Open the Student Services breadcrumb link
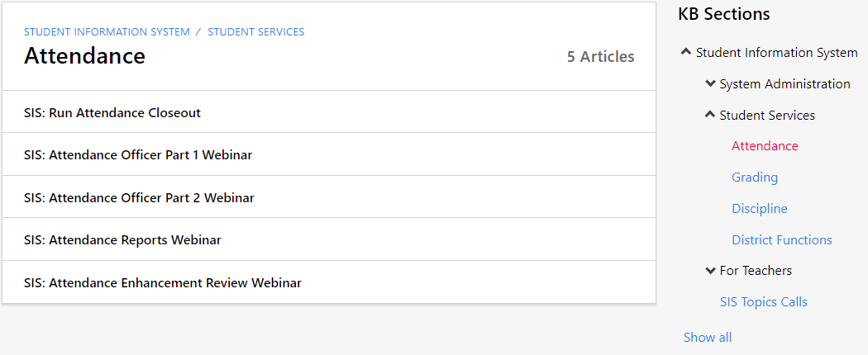 pos(255,32)
